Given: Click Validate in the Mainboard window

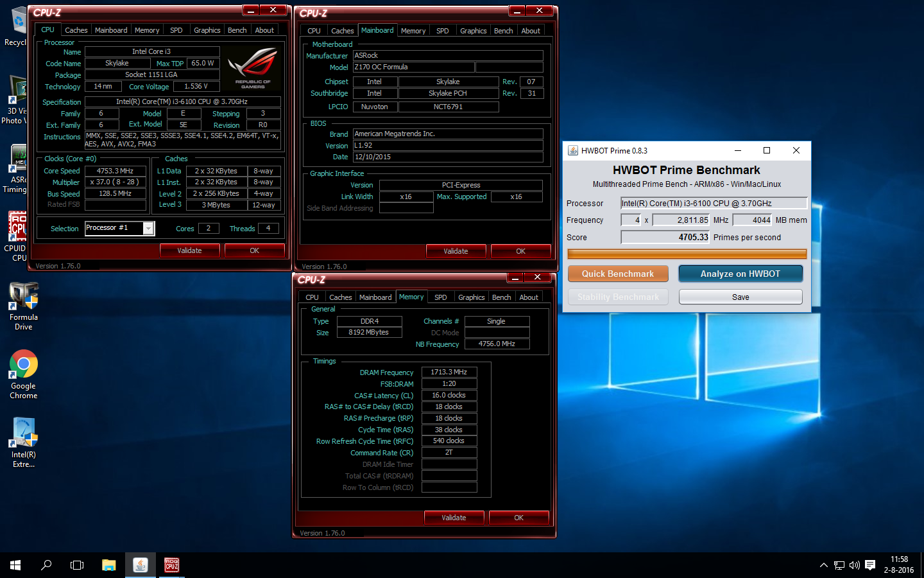Looking at the screenshot, I should (456, 251).
